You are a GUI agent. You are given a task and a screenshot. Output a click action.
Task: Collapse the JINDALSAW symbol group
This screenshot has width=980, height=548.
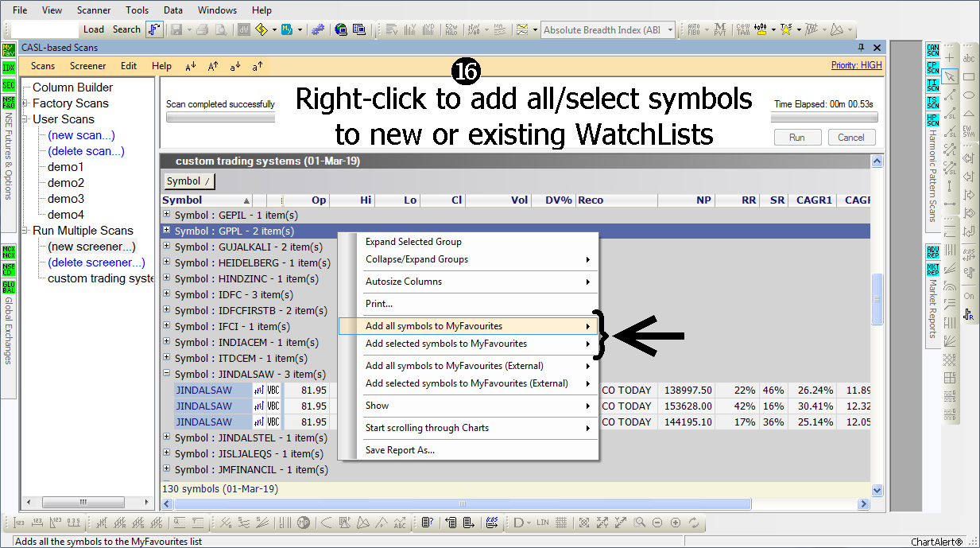coord(166,374)
